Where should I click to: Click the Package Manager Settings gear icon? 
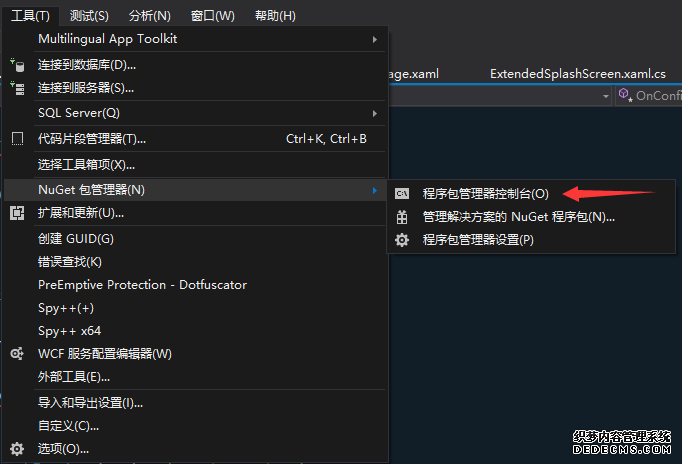pyautogui.click(x=402, y=240)
